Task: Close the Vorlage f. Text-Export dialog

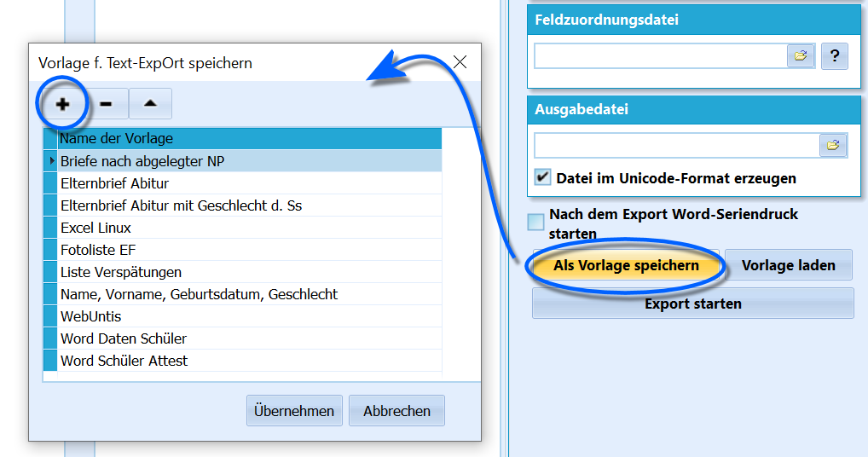Action: pos(460,62)
